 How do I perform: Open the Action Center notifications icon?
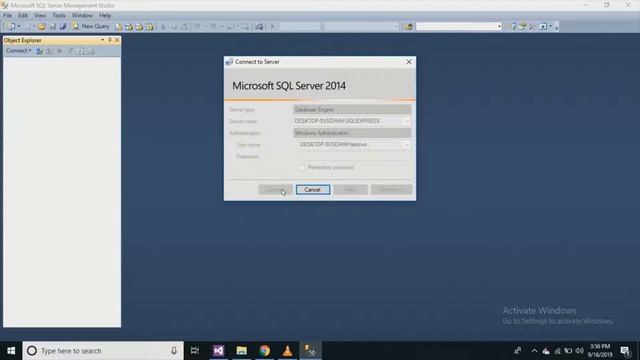[x=625, y=351]
